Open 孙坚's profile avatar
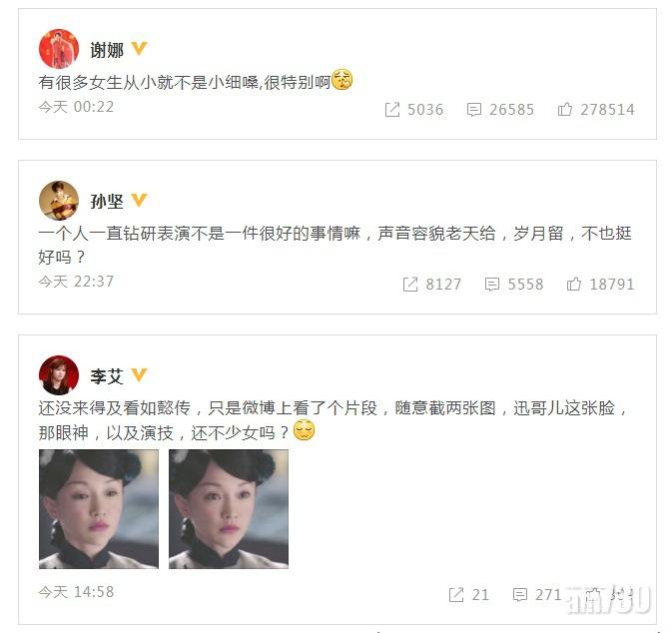Screen dimensions: 672x633 [59, 200]
